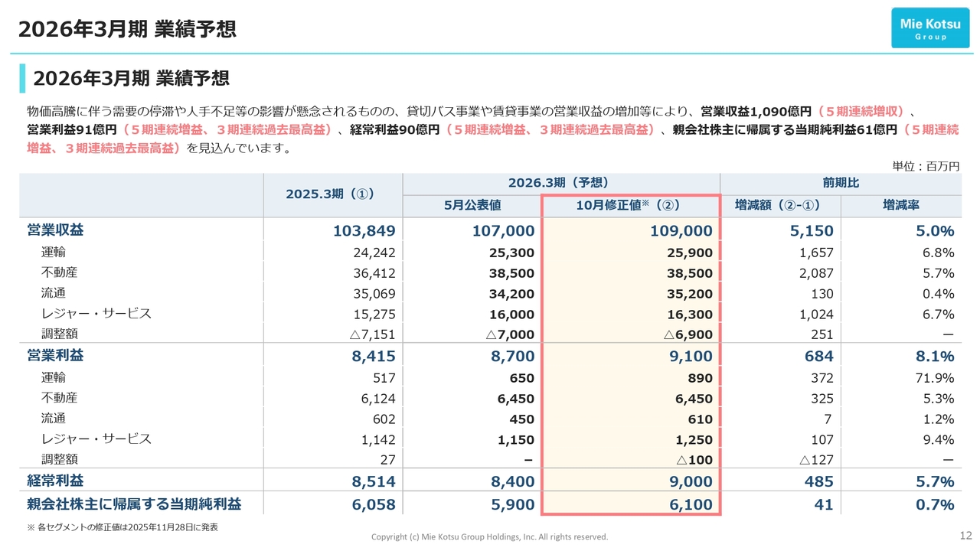Screen dimensions: 980x551
Task: Click the 2026.3期（予想） header cell
Action: coord(559,183)
